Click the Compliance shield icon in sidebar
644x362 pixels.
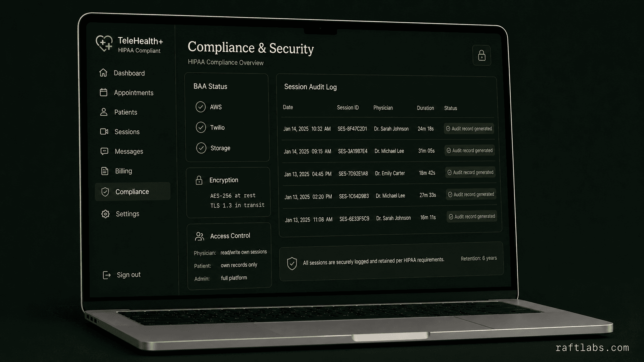[105, 192]
